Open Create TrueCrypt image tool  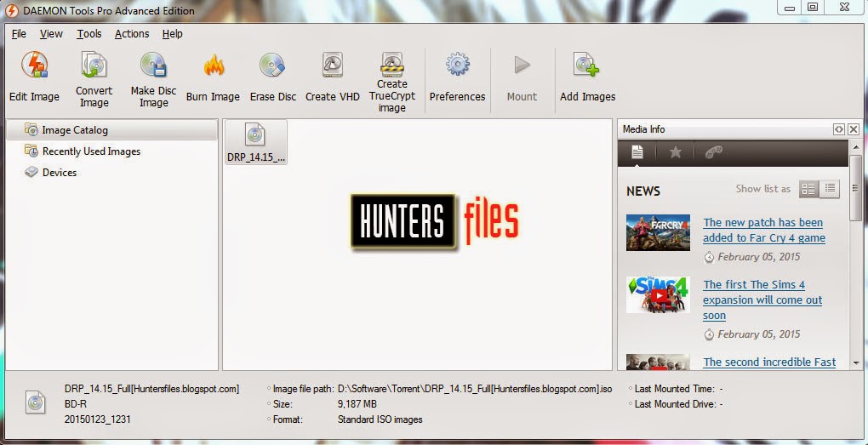[392, 82]
